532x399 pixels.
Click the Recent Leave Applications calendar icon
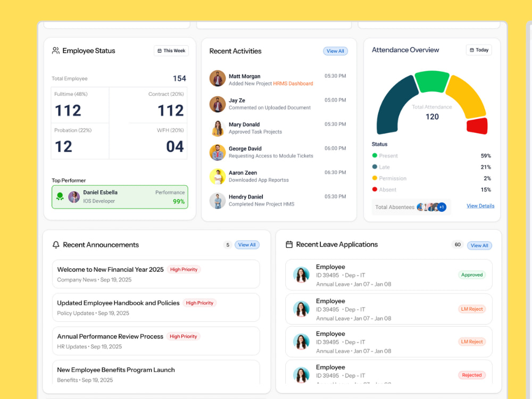(x=289, y=244)
